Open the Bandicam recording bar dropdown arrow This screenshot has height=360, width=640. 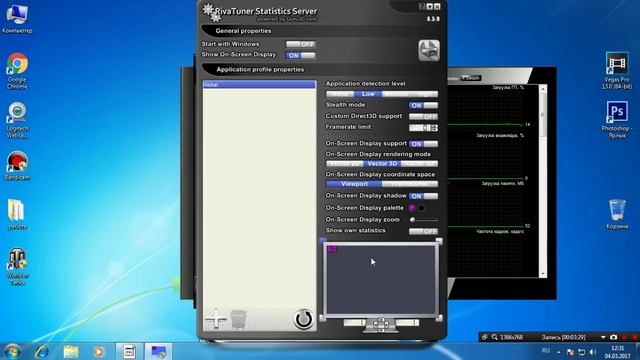coord(603,337)
